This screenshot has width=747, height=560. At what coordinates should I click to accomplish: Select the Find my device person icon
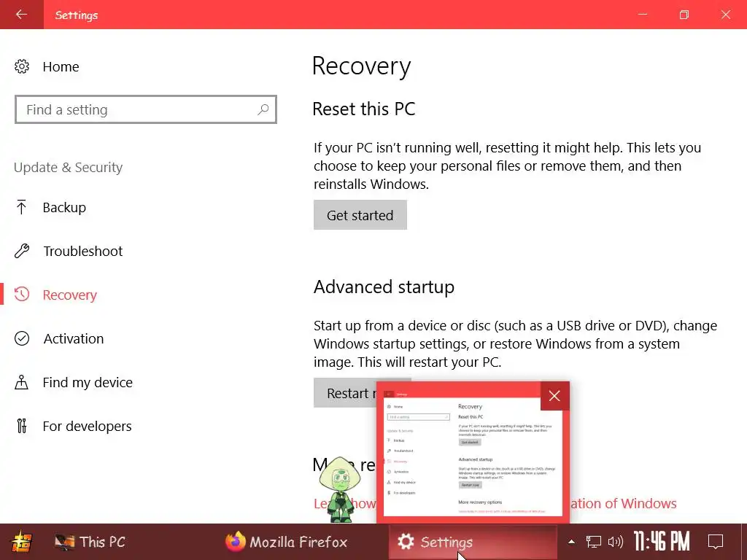tap(21, 382)
